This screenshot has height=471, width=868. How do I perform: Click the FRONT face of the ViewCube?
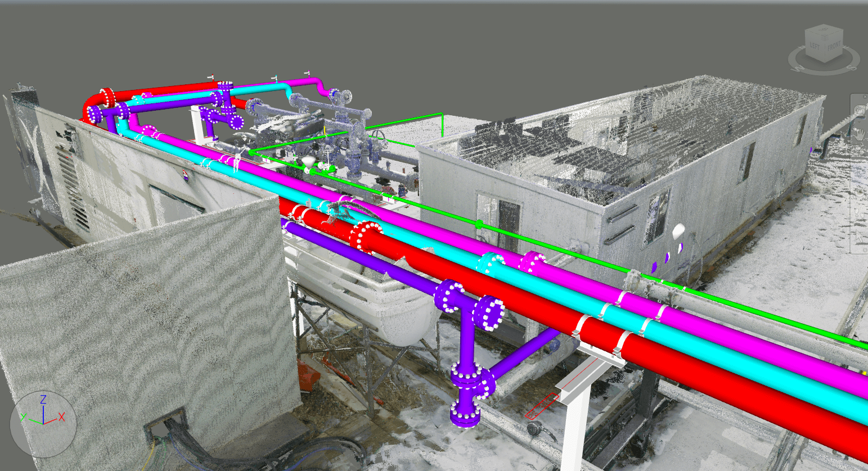tap(834, 47)
